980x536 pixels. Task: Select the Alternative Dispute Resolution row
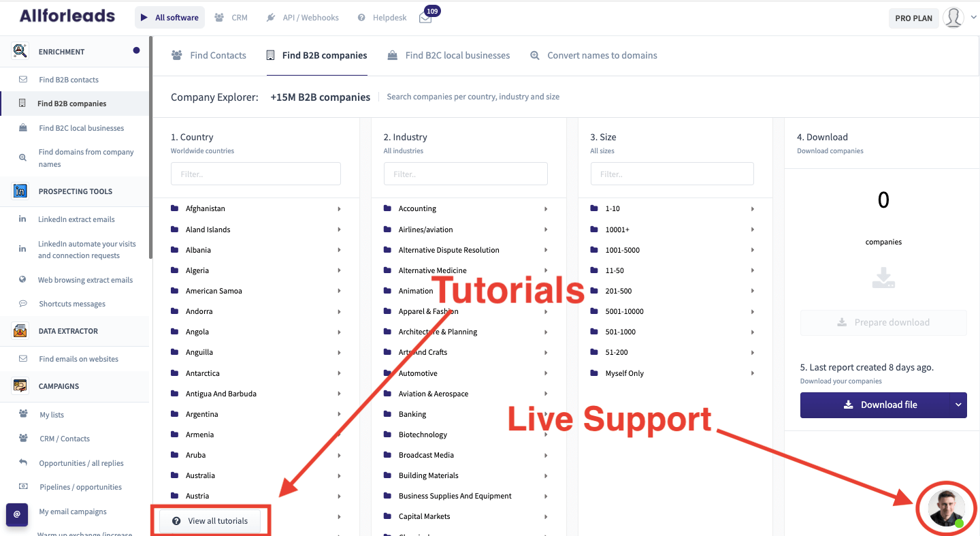465,250
